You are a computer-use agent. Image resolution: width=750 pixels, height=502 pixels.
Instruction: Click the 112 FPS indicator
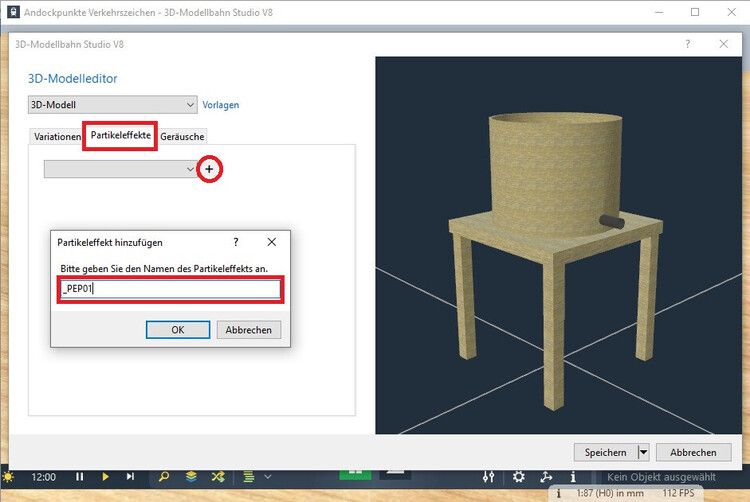[678, 493]
